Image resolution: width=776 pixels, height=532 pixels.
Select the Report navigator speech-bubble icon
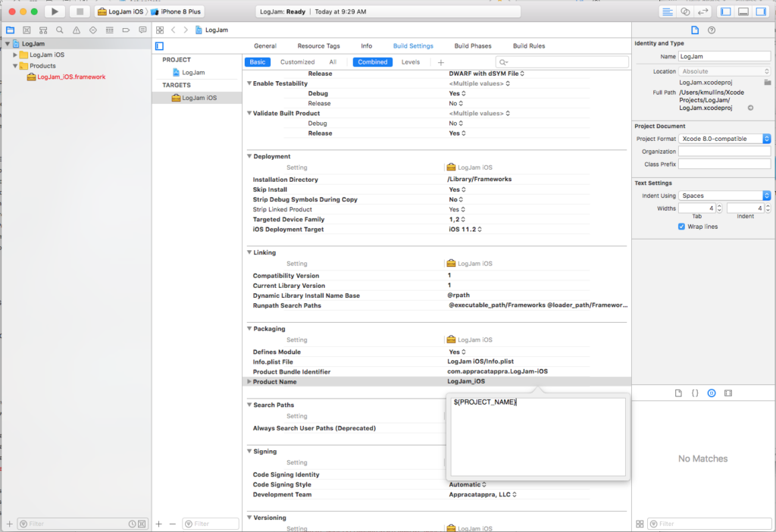pos(142,29)
